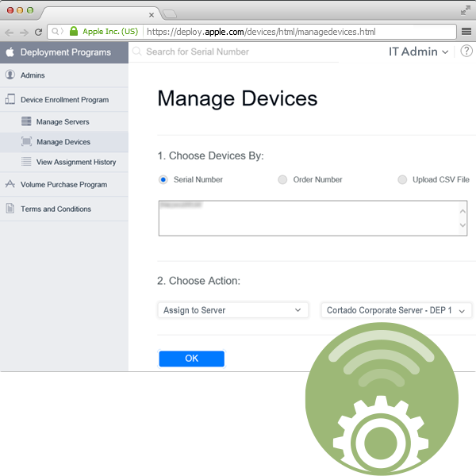Click the View Assignment History list icon
This screenshot has width=476, height=476.
click(x=26, y=162)
